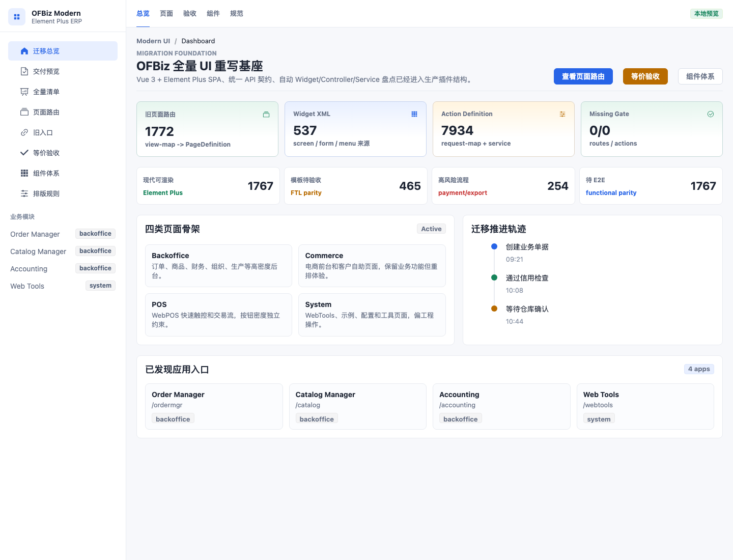
Task: Switch to the 验收 top tab
Action: coord(190,14)
